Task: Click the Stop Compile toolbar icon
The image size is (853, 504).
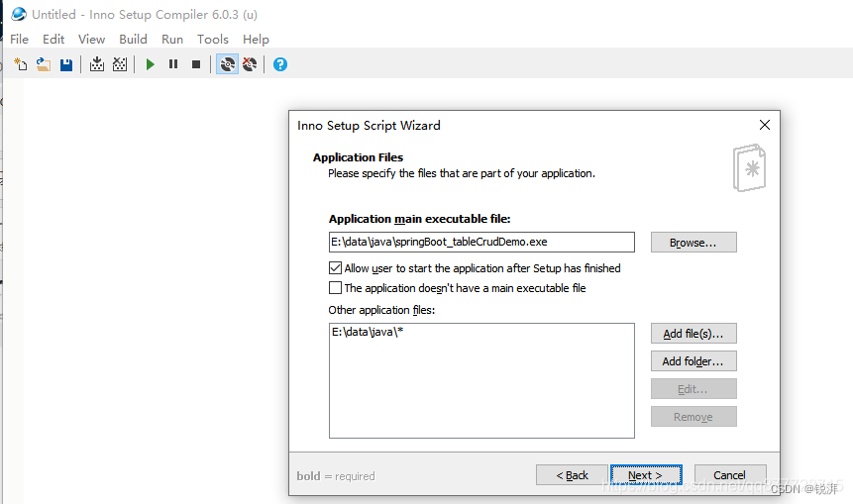Action: 120,64
